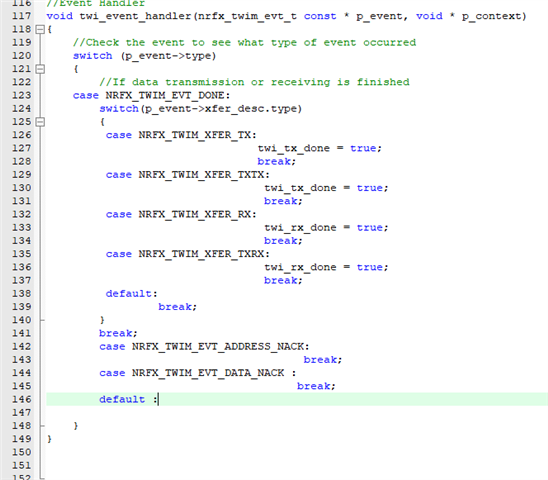The height and width of the screenshot is (480, 548).
Task: Click the fold end marker at line 140
Action: click(x=42, y=320)
